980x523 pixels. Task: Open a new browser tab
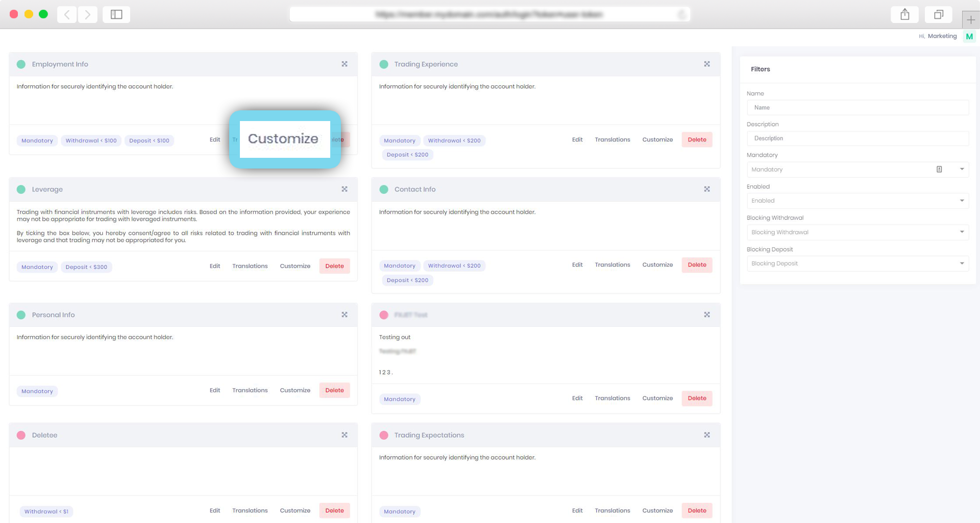971,20
